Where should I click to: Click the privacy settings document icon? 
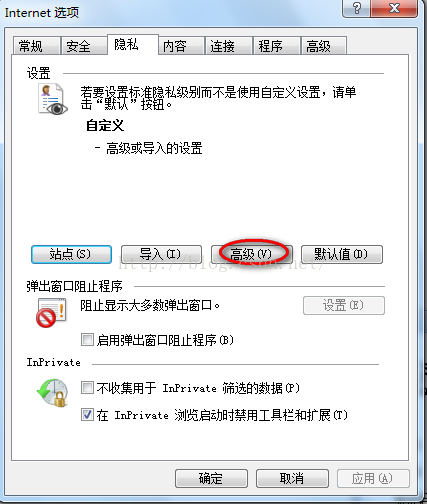53,99
